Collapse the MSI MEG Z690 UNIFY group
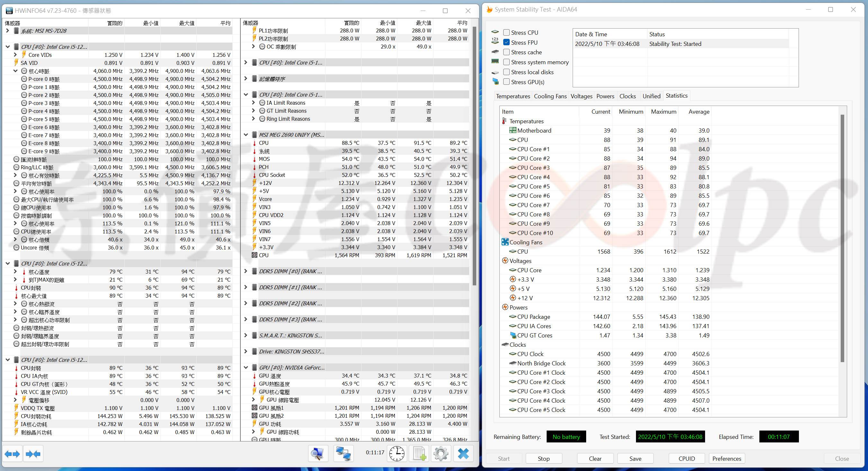This screenshot has width=868, height=471. pos(246,135)
